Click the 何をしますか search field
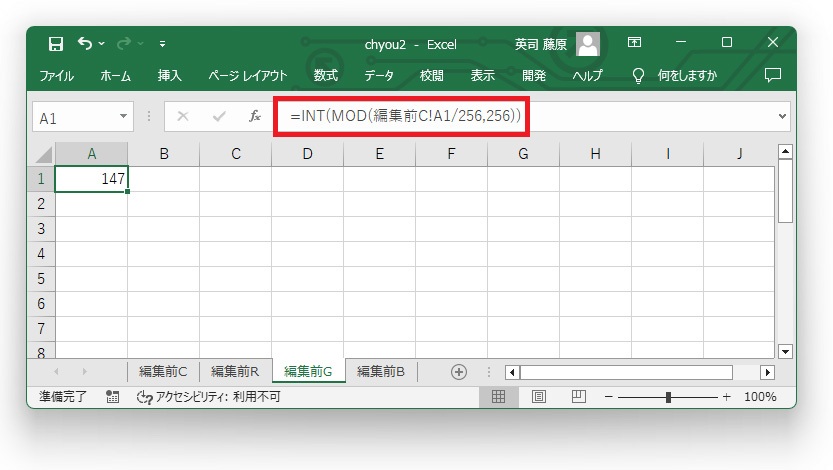The image size is (833, 470). click(687, 76)
